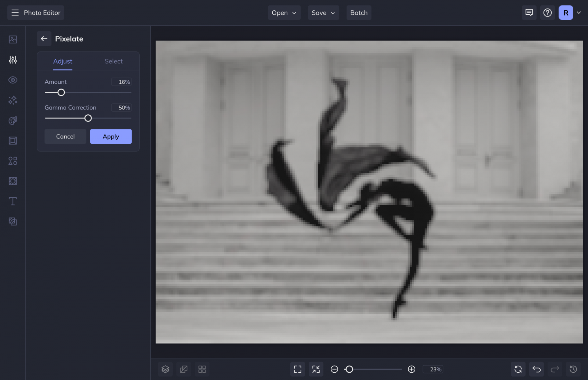The image size is (588, 380).
Task: Open the color palette filters panel
Action: tap(12, 120)
